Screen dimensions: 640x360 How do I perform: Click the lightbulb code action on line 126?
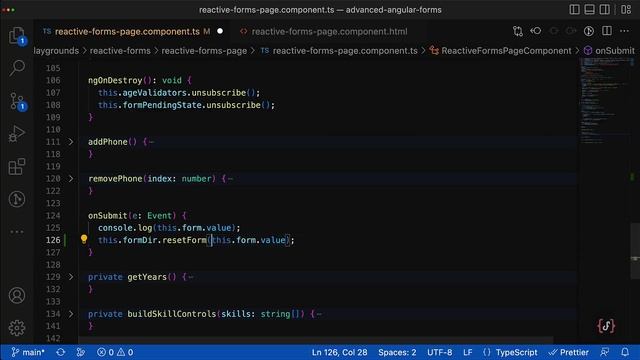click(84, 239)
